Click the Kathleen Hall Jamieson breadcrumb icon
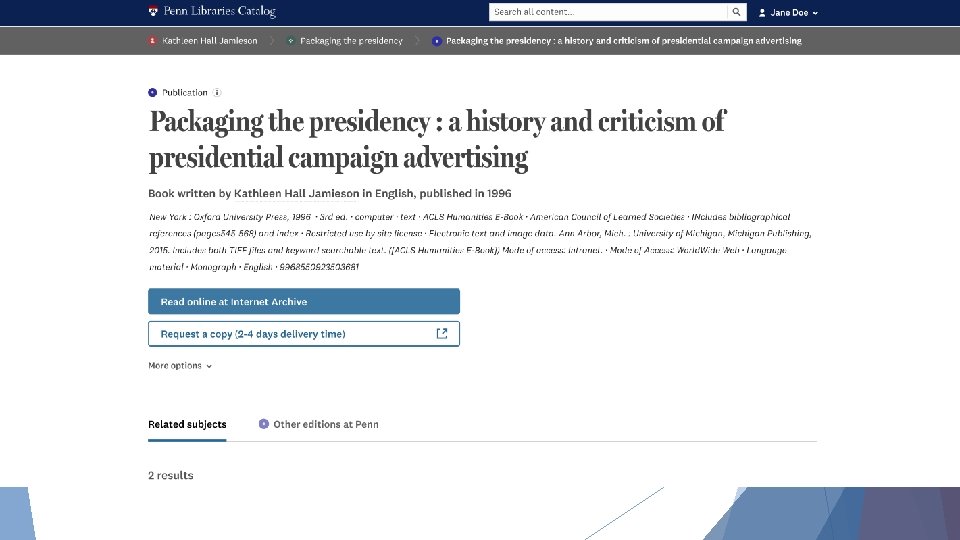Image resolution: width=960 pixels, height=540 pixels. tap(152, 41)
